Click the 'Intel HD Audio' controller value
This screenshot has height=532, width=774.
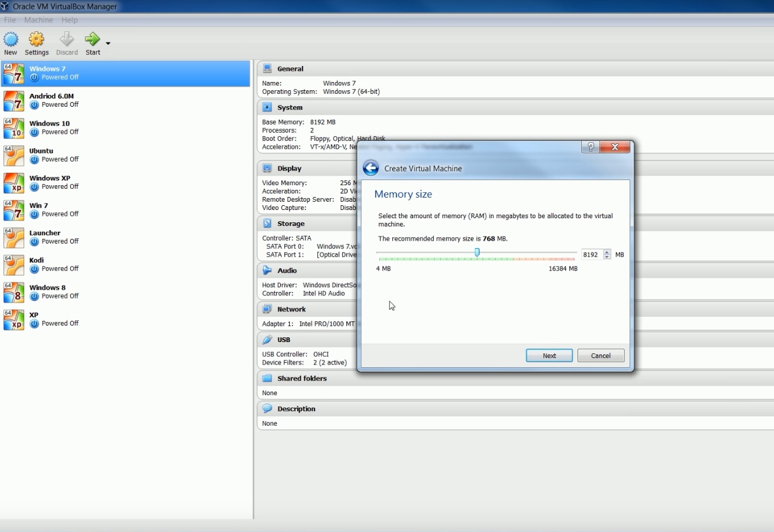click(324, 293)
